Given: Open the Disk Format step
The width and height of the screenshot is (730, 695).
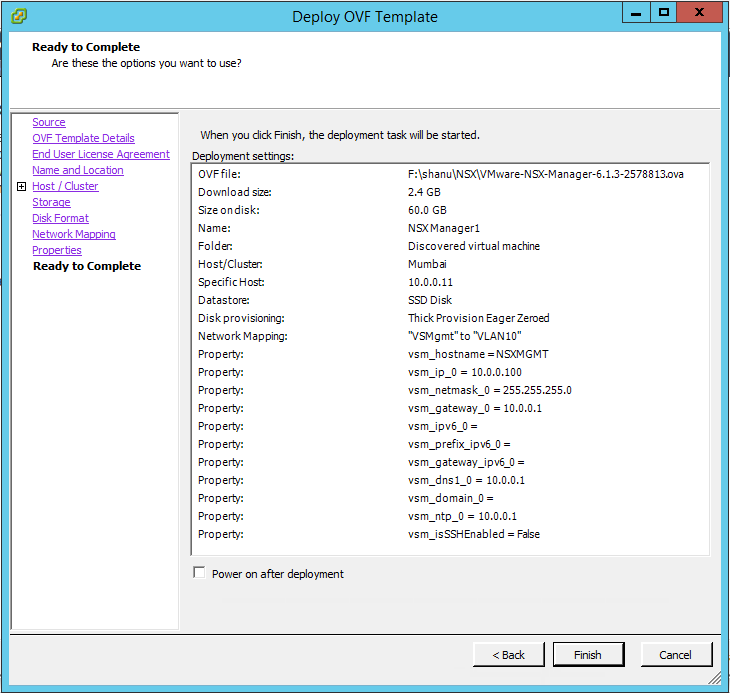Looking at the screenshot, I should (x=60, y=218).
